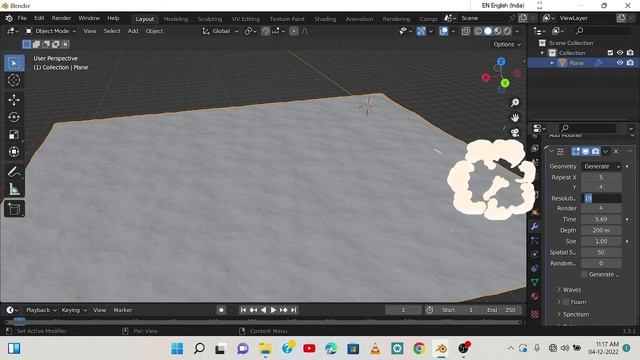Click the viewport zoom magnifier icon
This screenshot has width=640, height=360.
point(515,103)
